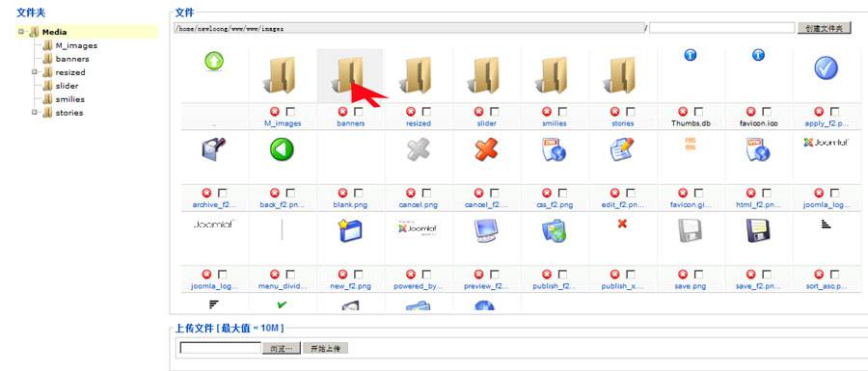Image resolution: width=868 pixels, height=371 pixels.
Task: Delete save.png using its red X icon
Action: [x=683, y=275]
